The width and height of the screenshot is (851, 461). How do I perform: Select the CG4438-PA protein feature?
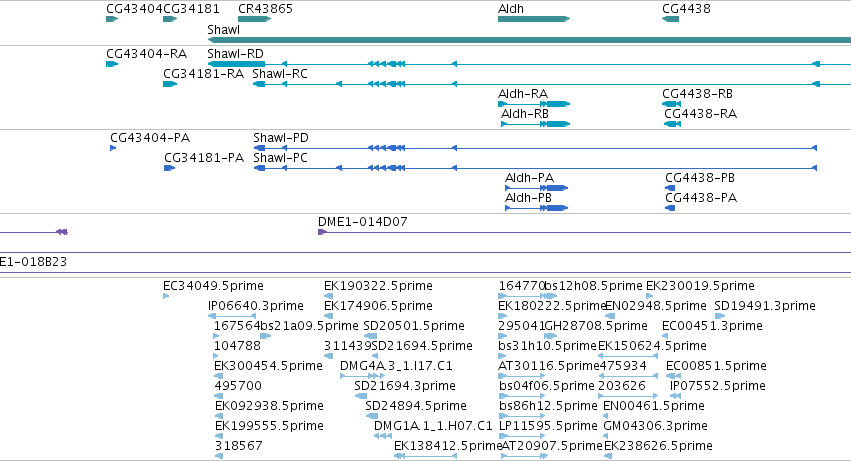tap(670, 208)
